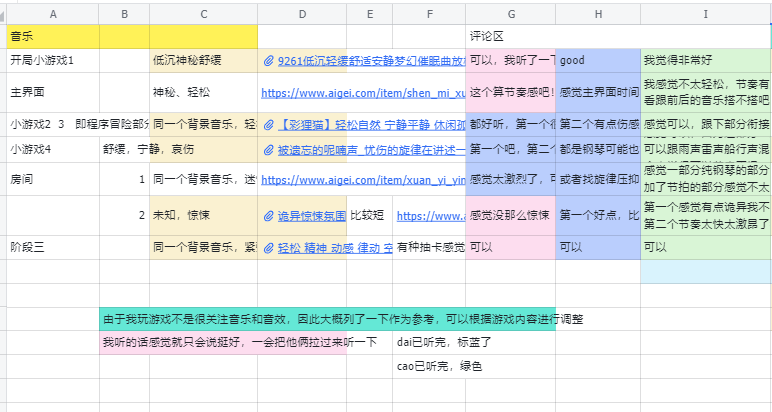
Task: Click the 评论区 header cell
Action: tap(510, 36)
